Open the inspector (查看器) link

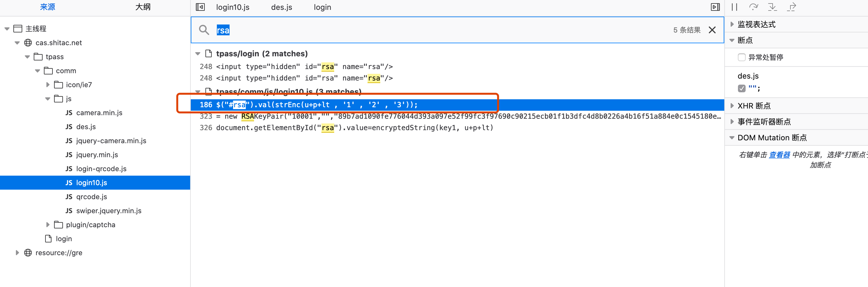(x=779, y=155)
